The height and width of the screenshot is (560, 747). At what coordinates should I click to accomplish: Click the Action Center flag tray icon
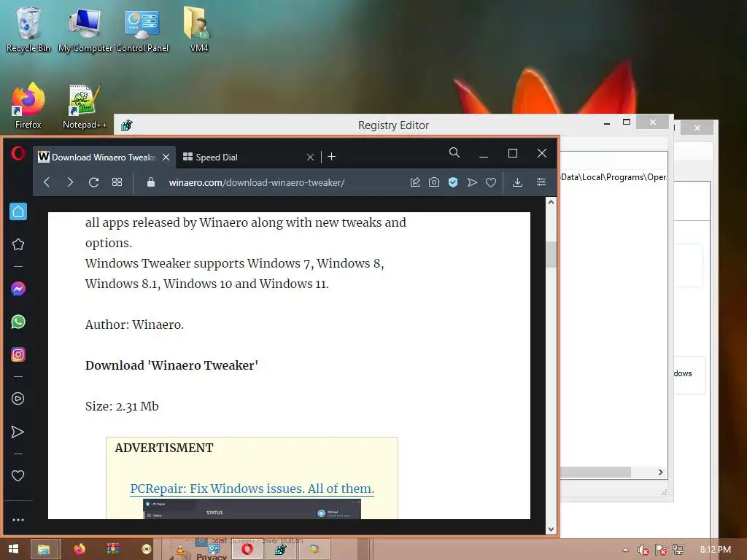tap(661, 550)
